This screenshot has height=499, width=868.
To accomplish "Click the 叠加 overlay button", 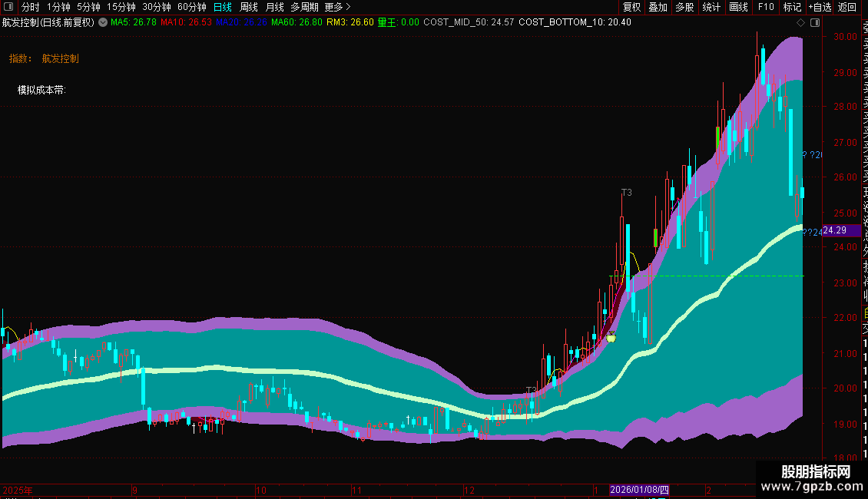I will pos(658,7).
